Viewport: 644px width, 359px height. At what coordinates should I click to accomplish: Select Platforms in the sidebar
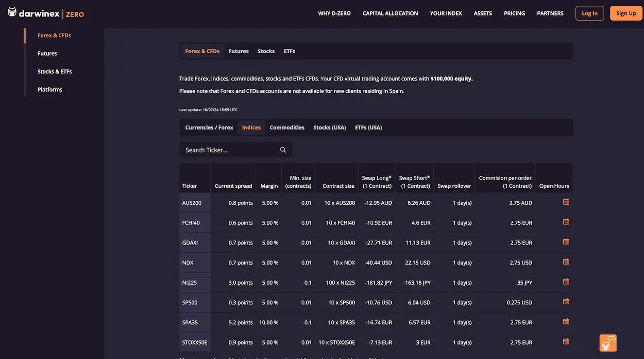coord(49,89)
